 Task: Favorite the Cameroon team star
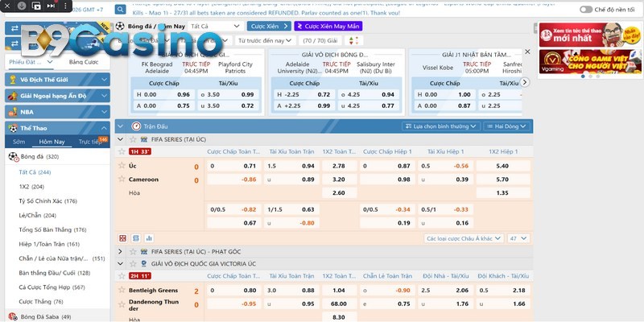click(122, 179)
